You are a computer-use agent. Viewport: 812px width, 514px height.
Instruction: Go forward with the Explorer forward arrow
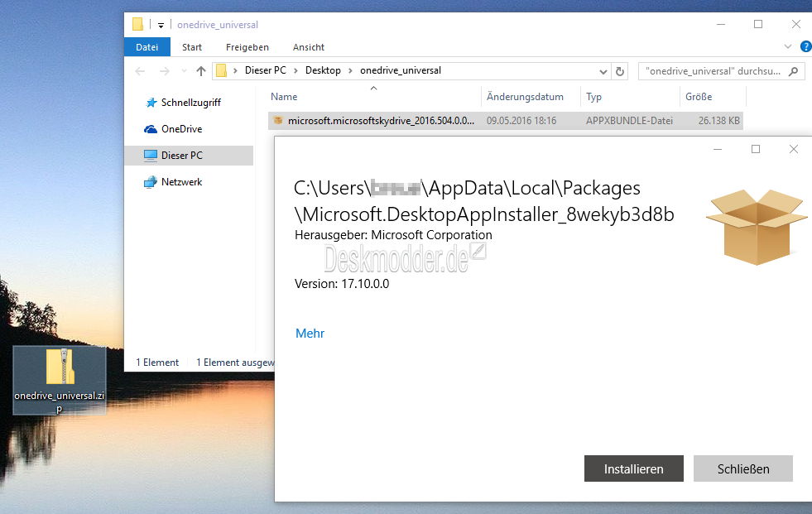click(x=164, y=71)
